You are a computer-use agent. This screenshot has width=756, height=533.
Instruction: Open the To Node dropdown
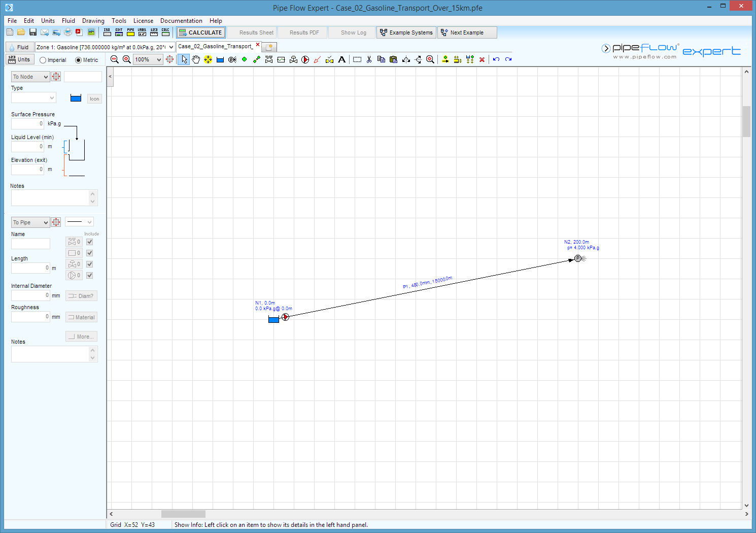click(x=30, y=77)
